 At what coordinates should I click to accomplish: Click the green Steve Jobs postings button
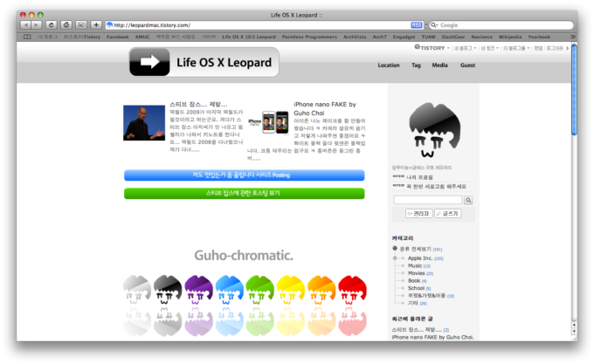tap(245, 194)
